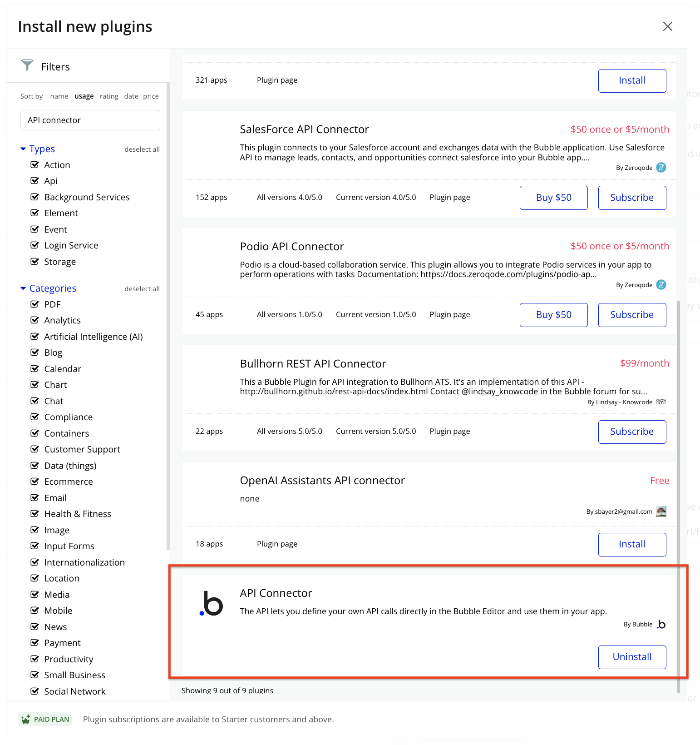Uncheck the Background Services type
This screenshot has width=700, height=745.
pyautogui.click(x=35, y=197)
